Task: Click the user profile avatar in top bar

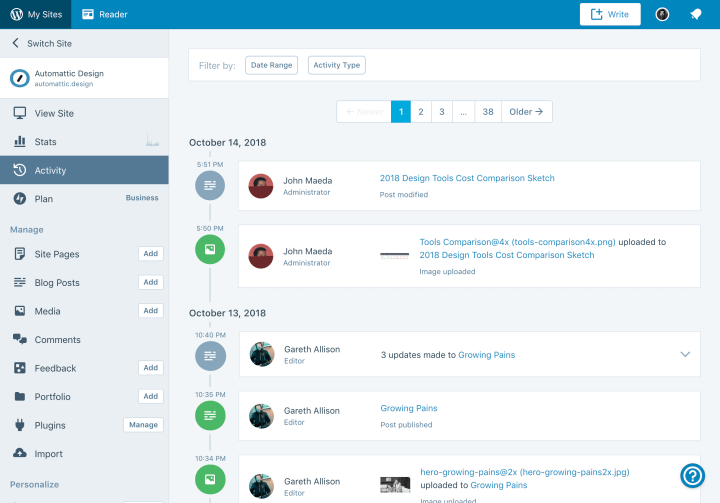Action: pos(662,14)
